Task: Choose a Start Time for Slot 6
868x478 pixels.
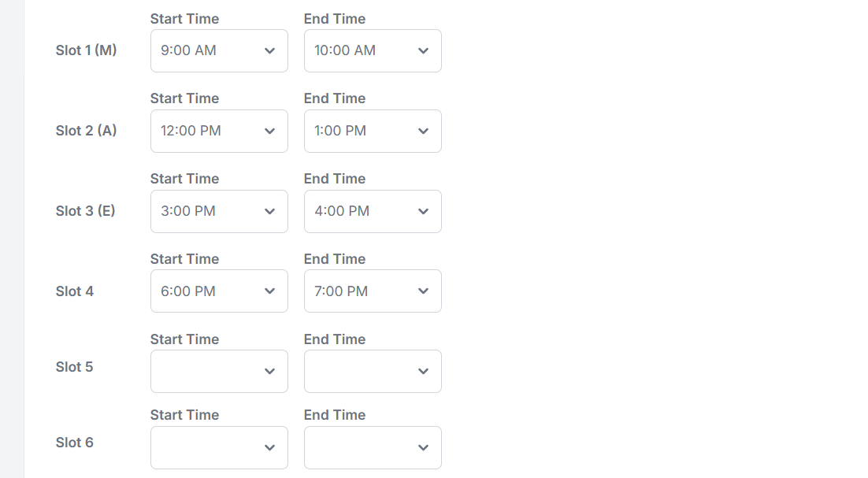Action: tap(218, 447)
